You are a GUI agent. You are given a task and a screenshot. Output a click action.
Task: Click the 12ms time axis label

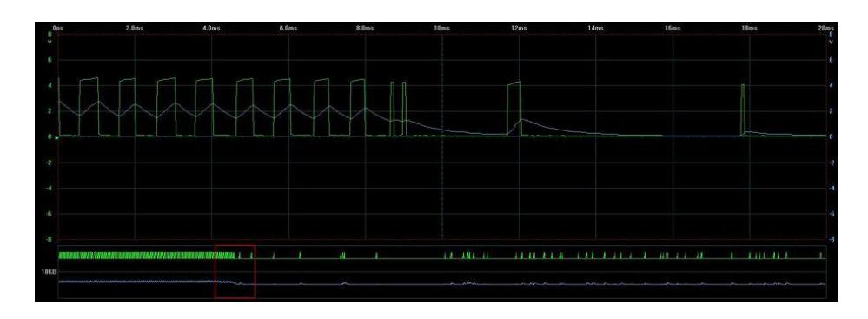point(520,28)
